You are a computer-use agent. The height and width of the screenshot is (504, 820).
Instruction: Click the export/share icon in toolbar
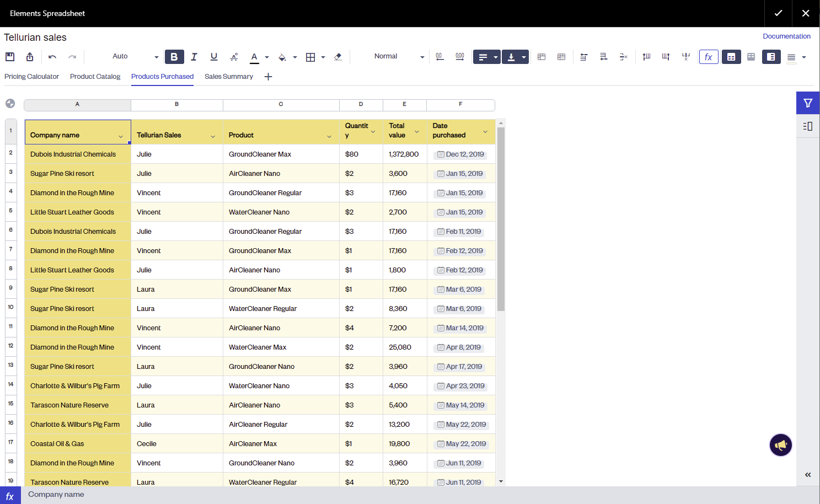point(30,57)
